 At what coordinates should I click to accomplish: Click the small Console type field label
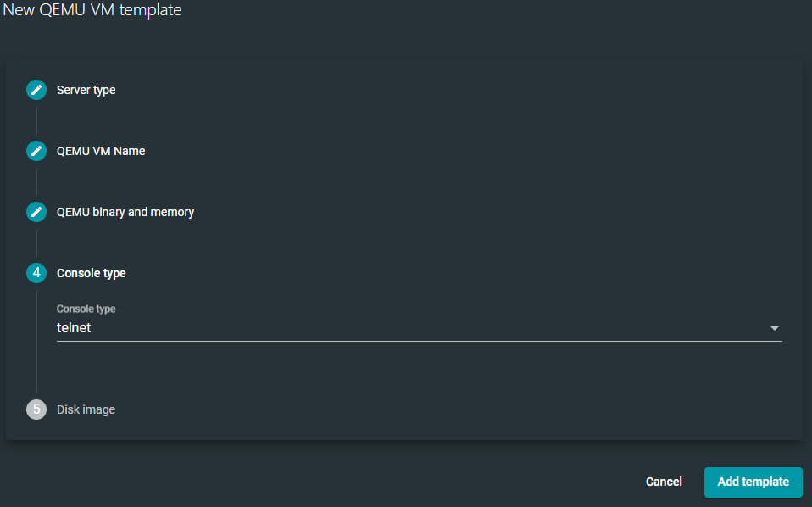click(x=86, y=309)
